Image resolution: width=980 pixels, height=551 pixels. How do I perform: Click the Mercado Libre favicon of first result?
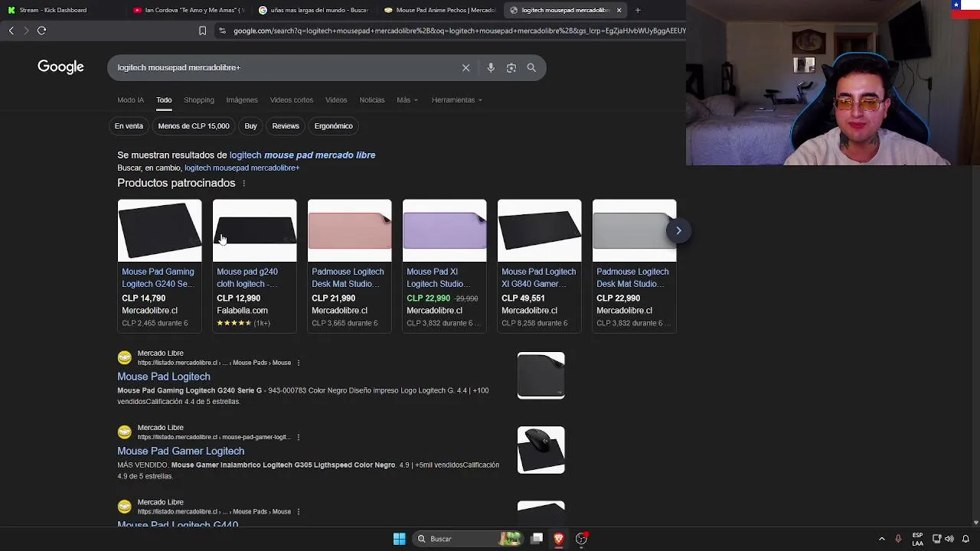[124, 357]
